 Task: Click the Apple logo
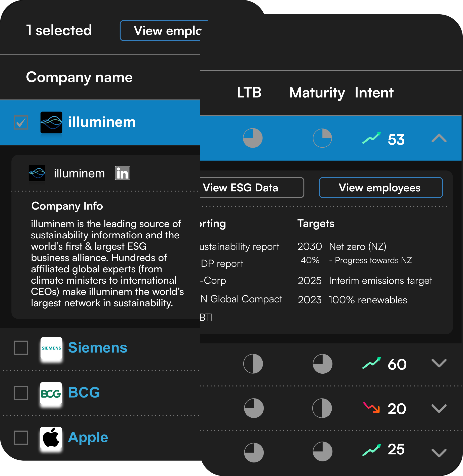point(51,438)
